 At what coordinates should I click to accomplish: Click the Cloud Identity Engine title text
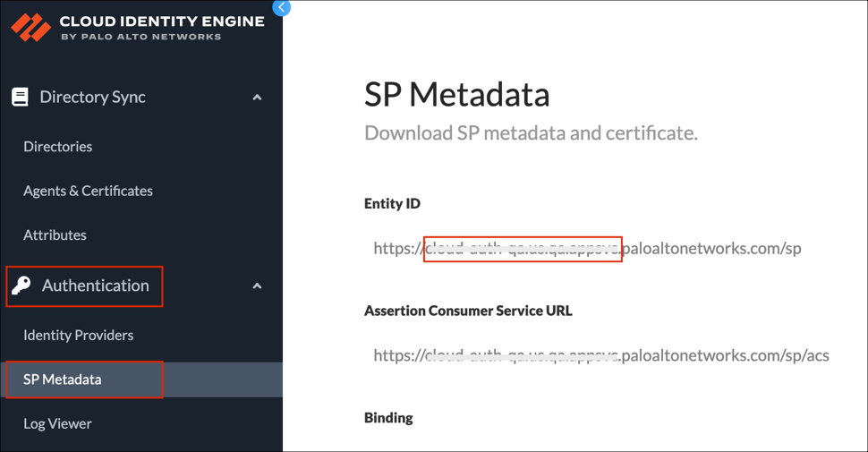pyautogui.click(x=161, y=21)
